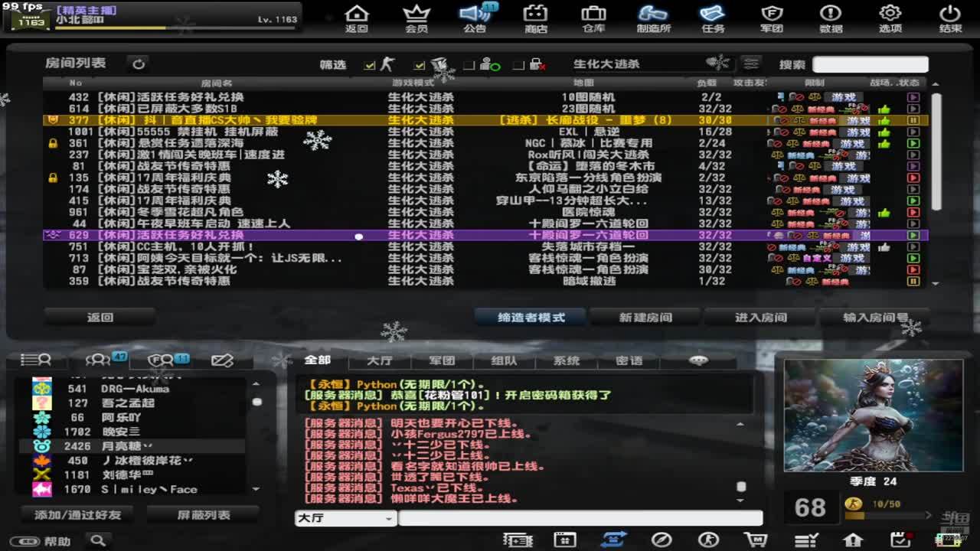
Task: Refresh the room list
Action: pyautogui.click(x=139, y=64)
